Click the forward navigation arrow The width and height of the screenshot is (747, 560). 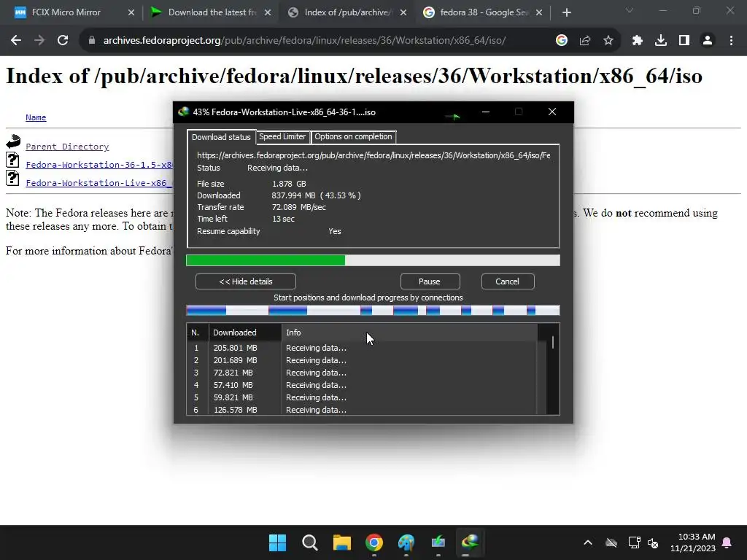click(x=39, y=41)
